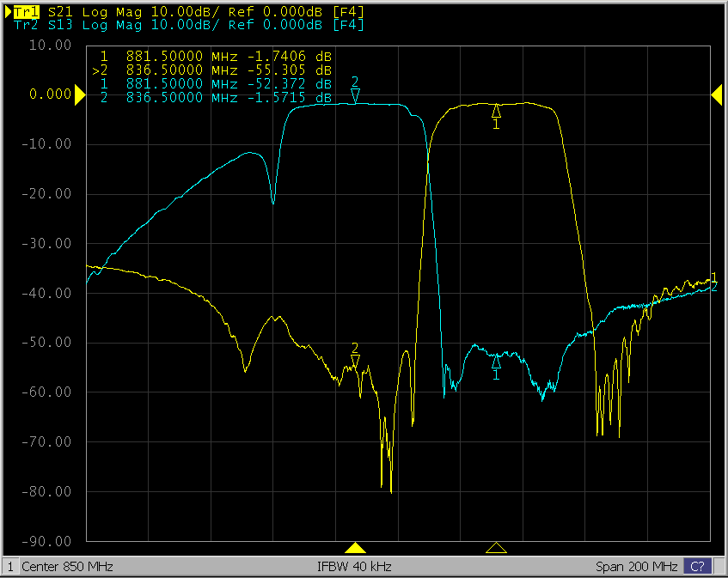Click hollow yellow marker triangle on frequency axis

[496, 547]
